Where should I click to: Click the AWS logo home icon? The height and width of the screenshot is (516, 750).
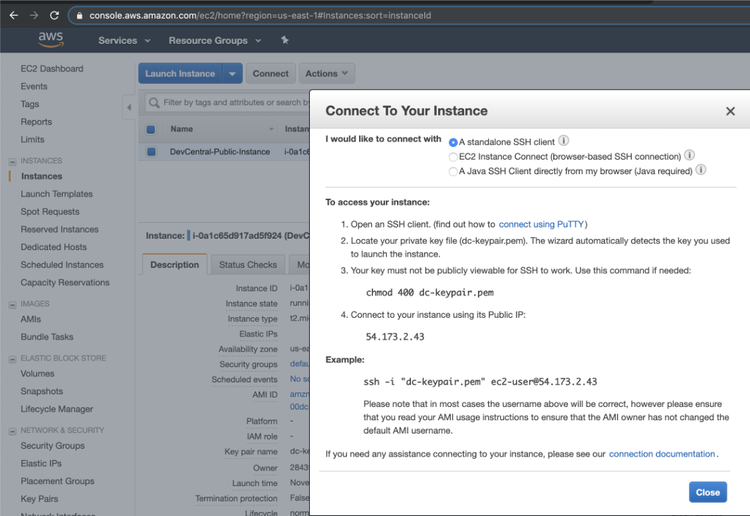(x=51, y=39)
